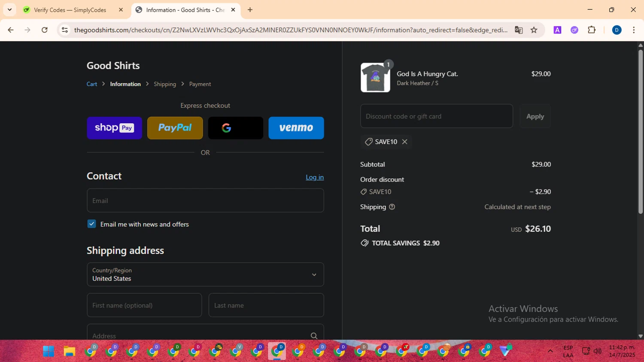
Task: Open the tab search dropdown
Action: coord(9,10)
